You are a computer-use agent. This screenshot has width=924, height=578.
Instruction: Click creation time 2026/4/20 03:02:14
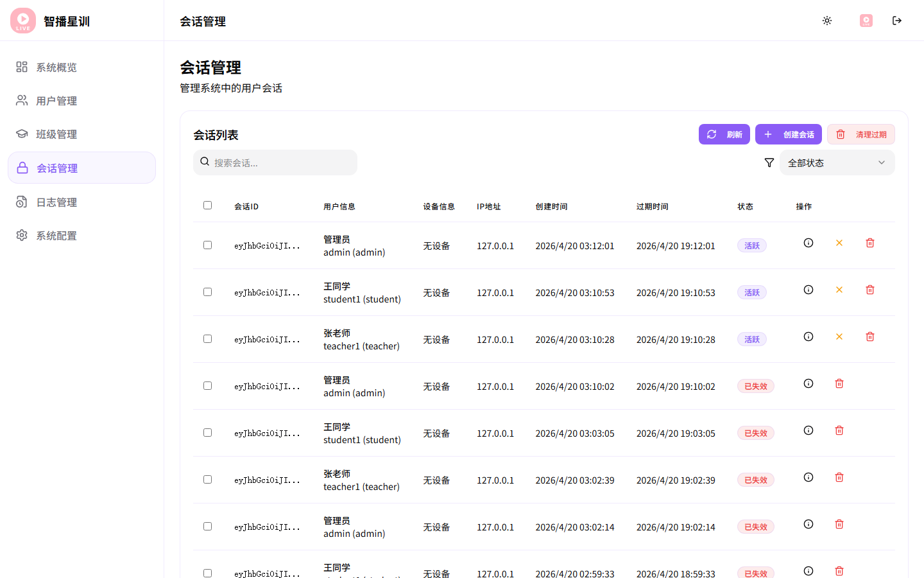click(x=575, y=527)
